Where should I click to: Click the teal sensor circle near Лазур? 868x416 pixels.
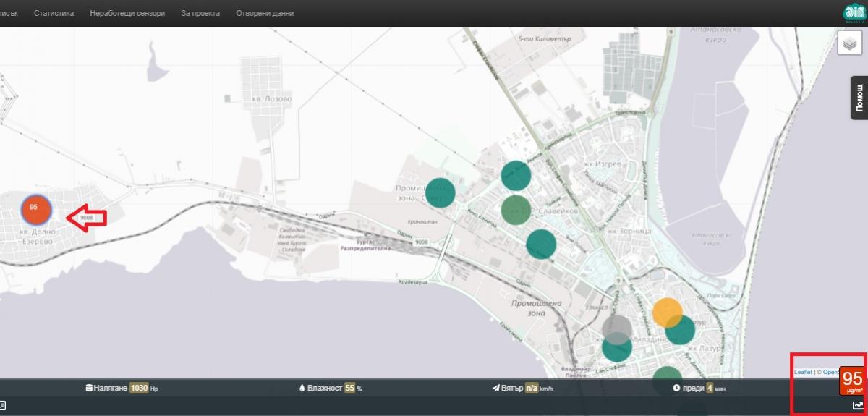[680, 330]
